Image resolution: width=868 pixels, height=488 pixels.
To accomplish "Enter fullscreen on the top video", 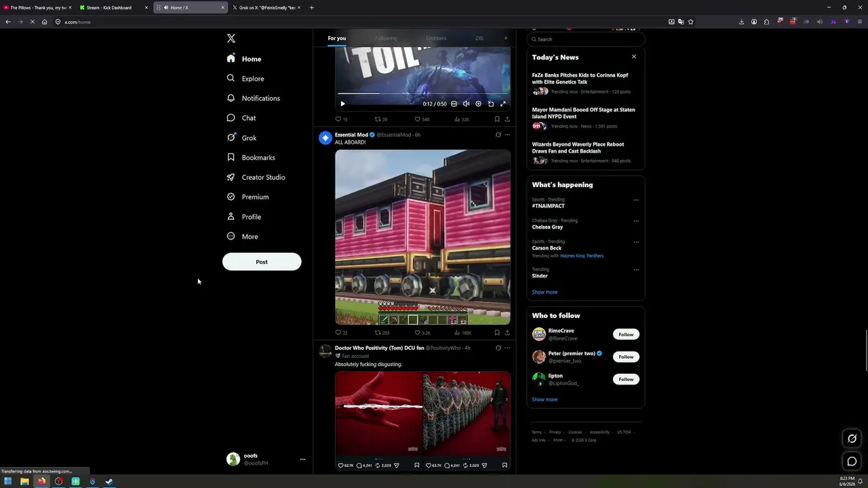I will [x=502, y=104].
